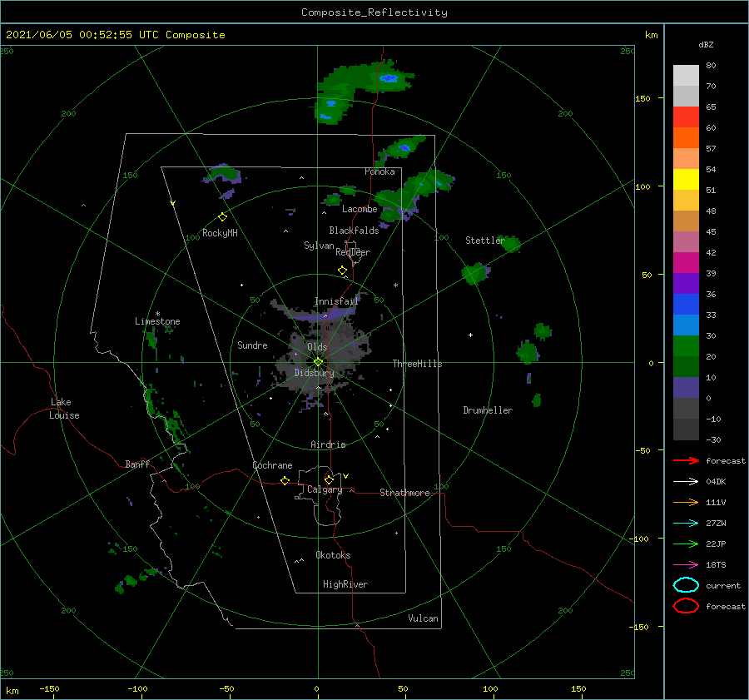Screen dimensions: 749x700
Task: Click the yellow diamond marker at radar center
Action: pyautogui.click(x=318, y=362)
